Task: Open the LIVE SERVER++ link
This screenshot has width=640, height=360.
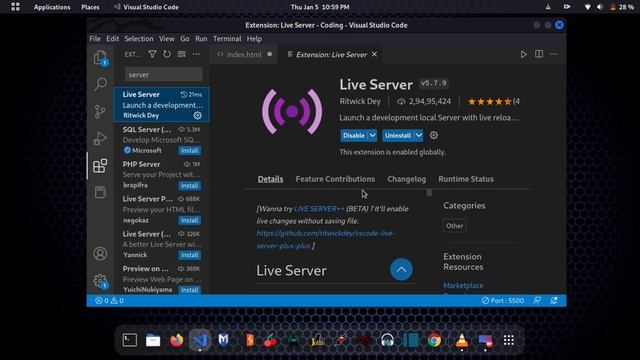Action: [319, 209]
